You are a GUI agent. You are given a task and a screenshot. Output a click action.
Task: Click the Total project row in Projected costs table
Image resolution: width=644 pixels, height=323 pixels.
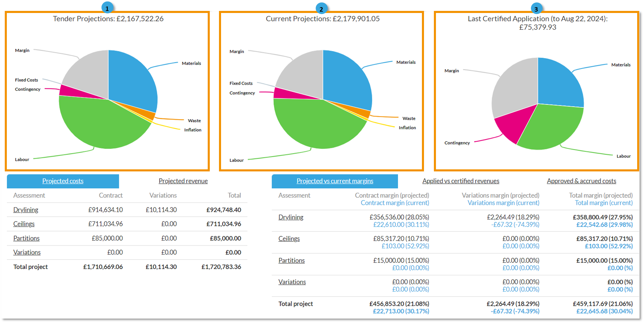coord(30,267)
